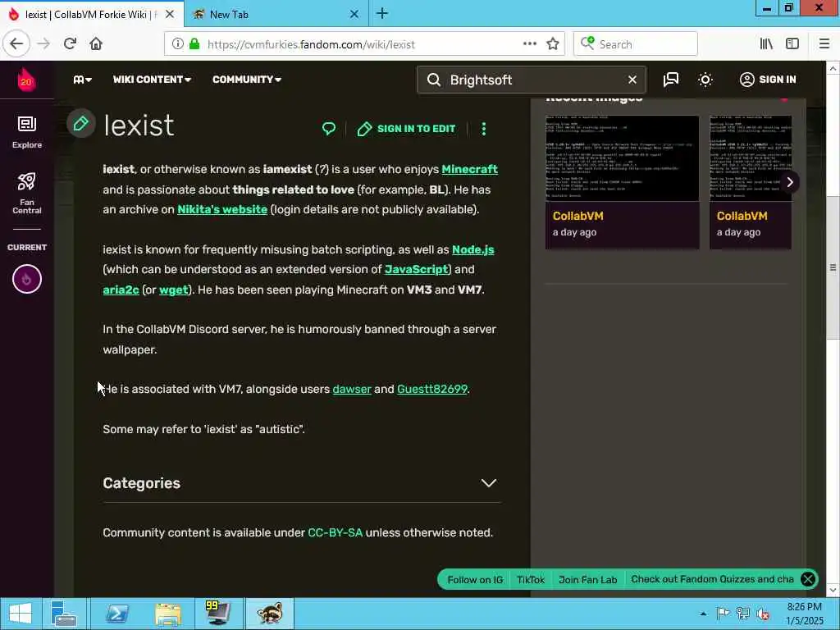Advance recent images with the right arrow

coord(790,182)
